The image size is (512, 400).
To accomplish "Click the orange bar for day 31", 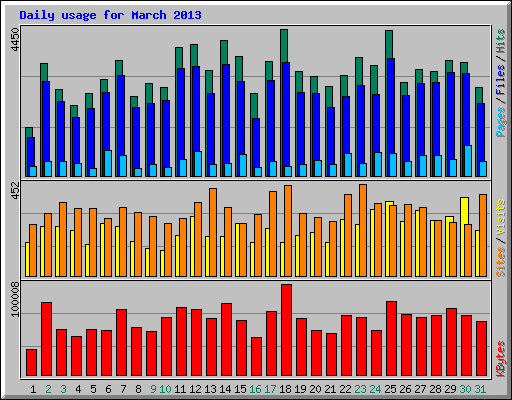I will pyautogui.click(x=483, y=235).
